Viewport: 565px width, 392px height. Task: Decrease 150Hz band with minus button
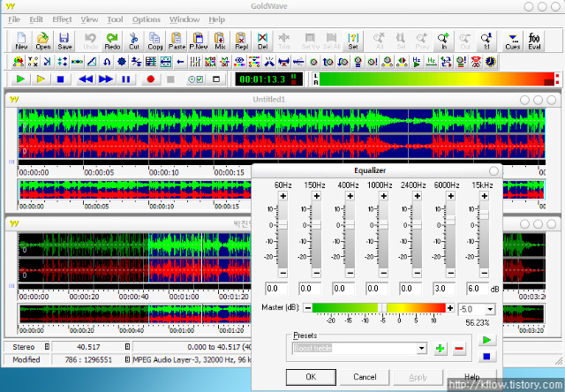click(316, 273)
